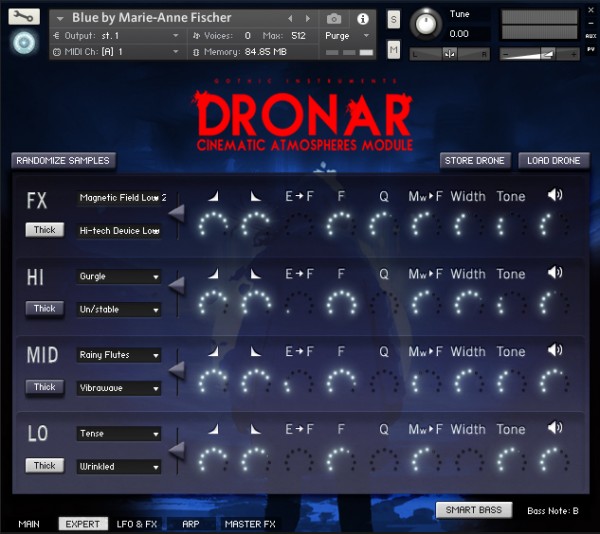Adjust the master volume slider
The width and height of the screenshot is (600, 534).
coord(540,54)
